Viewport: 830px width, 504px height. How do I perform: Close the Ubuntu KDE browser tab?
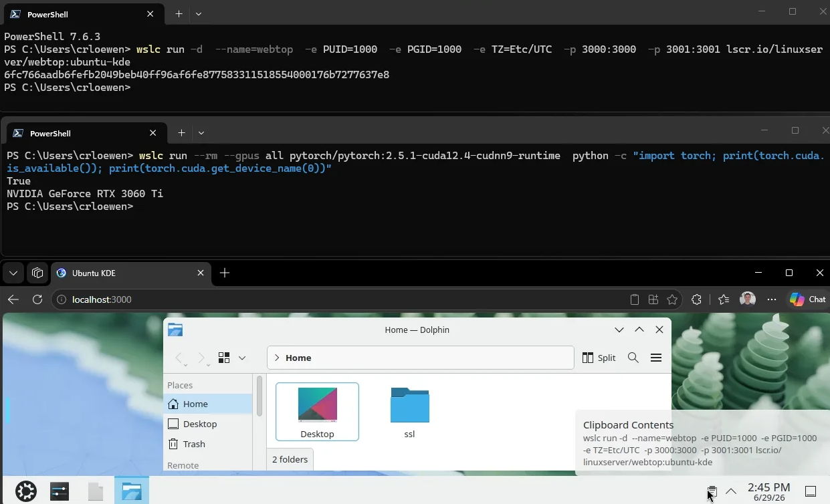[x=201, y=273]
